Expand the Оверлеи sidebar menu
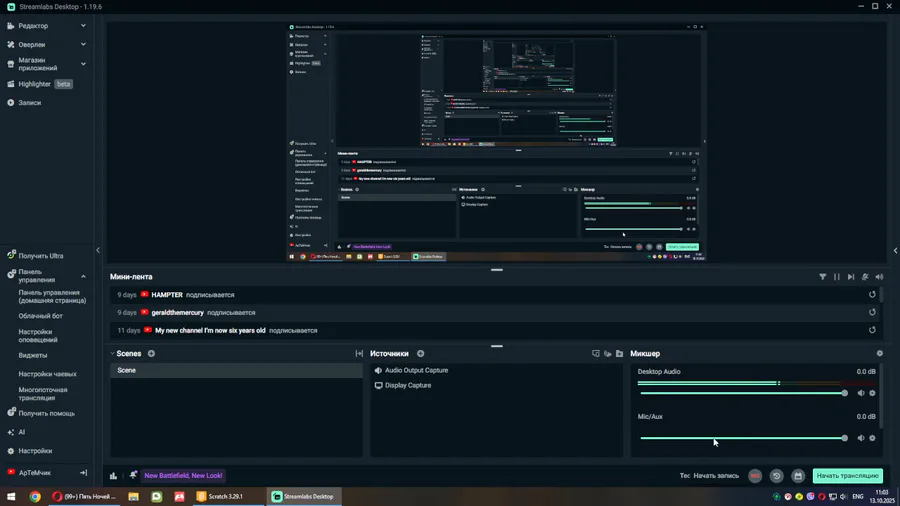Image resolution: width=900 pixels, height=506 pixels. (x=46, y=45)
